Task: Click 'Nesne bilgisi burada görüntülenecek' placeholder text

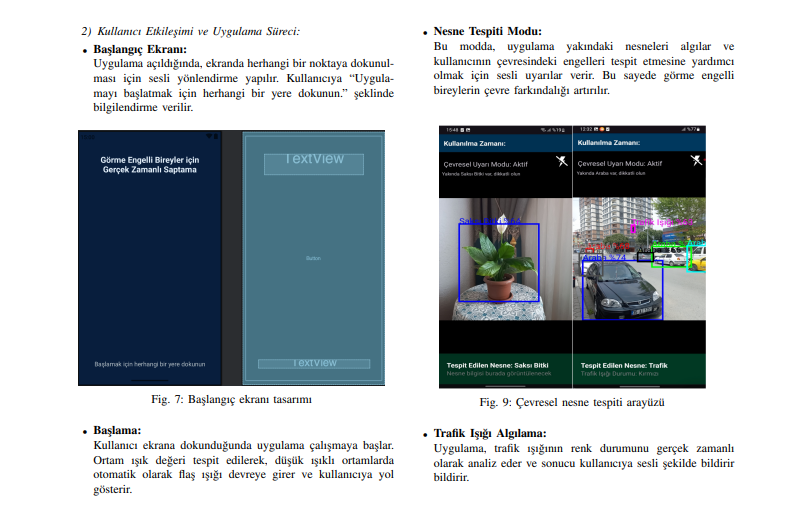Action: tap(499, 374)
